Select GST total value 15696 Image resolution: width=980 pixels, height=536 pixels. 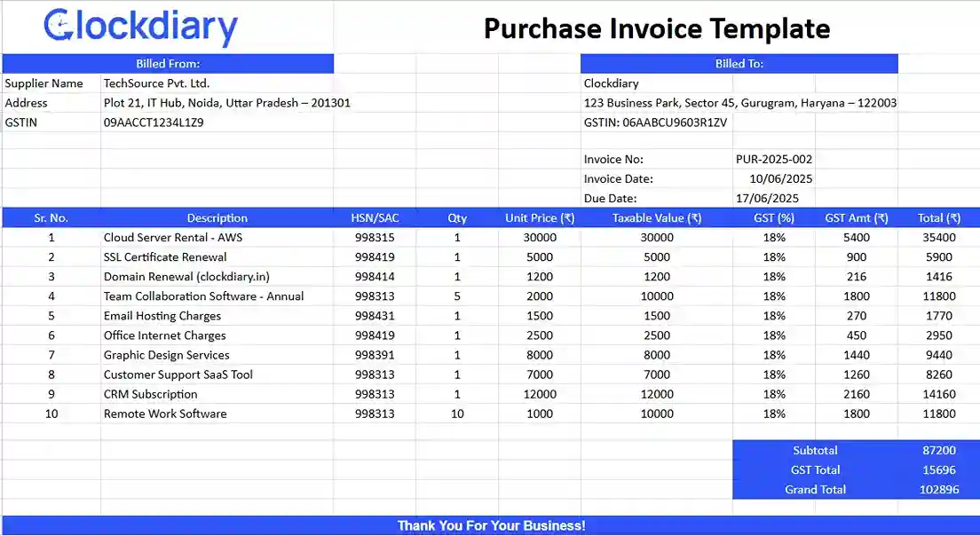coord(939,469)
